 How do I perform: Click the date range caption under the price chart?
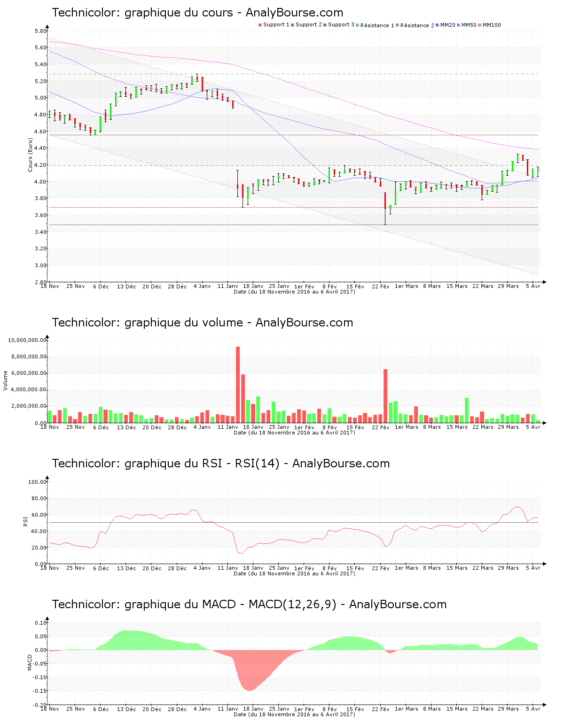(294, 292)
